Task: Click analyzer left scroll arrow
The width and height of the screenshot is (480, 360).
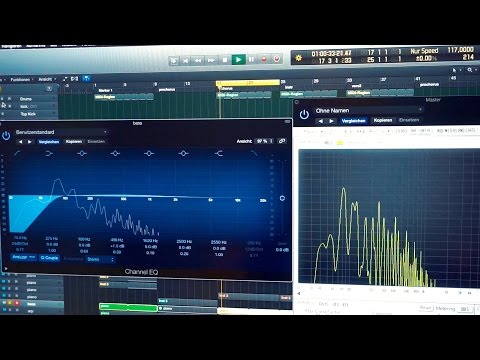Action: [x=299, y=293]
